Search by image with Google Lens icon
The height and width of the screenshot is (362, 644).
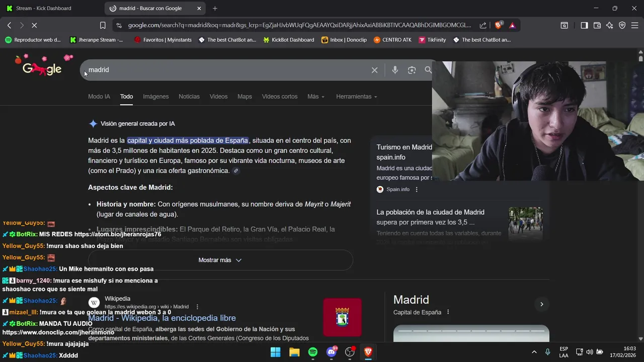(x=412, y=70)
